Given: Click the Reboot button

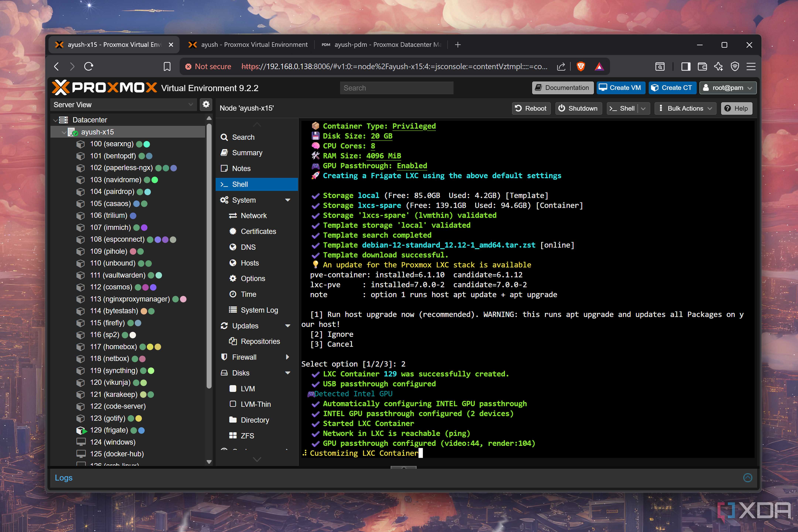Looking at the screenshot, I should click(x=531, y=109).
